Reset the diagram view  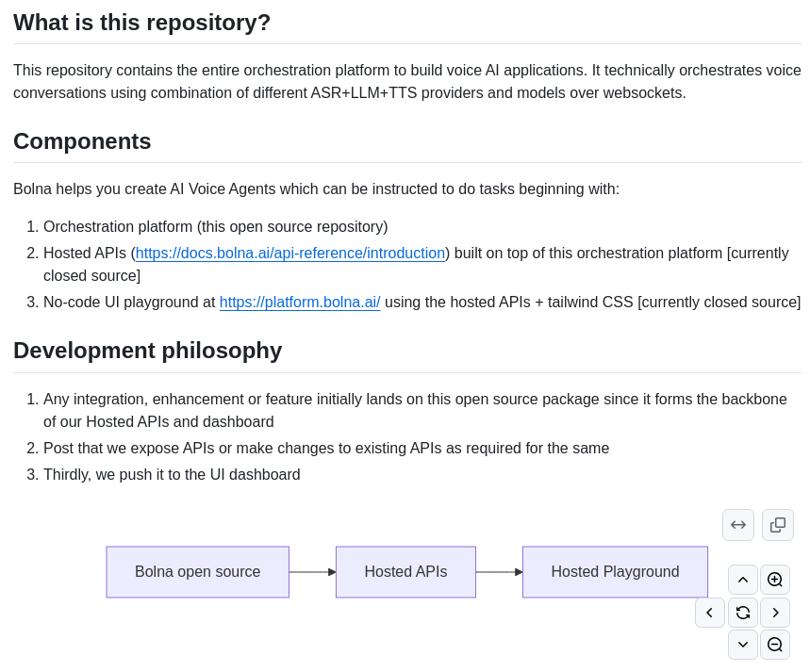coord(743,613)
